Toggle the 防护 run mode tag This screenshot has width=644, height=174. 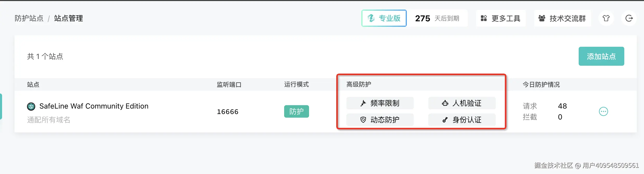point(296,111)
